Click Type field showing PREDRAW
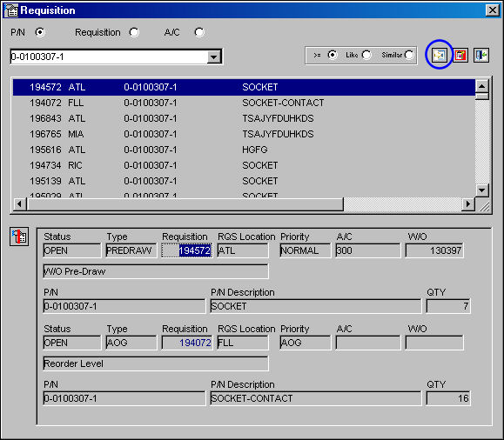This screenshot has height=440, width=504. coord(131,250)
